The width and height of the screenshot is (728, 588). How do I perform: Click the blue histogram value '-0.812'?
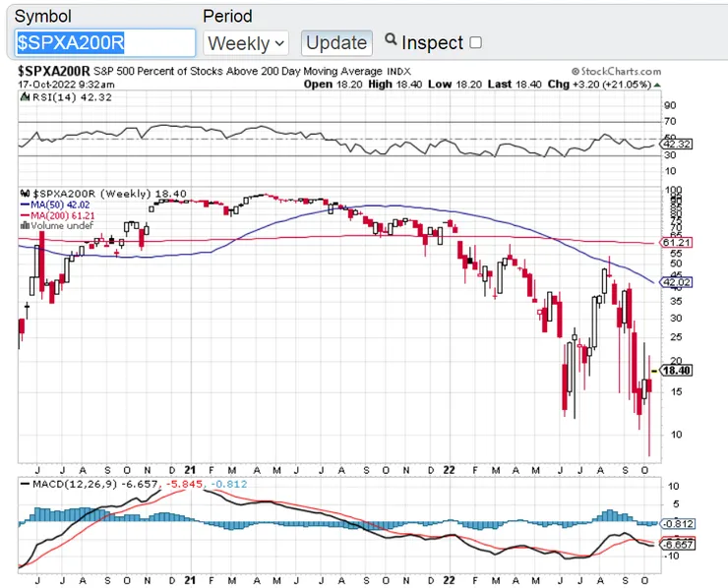tap(229, 484)
